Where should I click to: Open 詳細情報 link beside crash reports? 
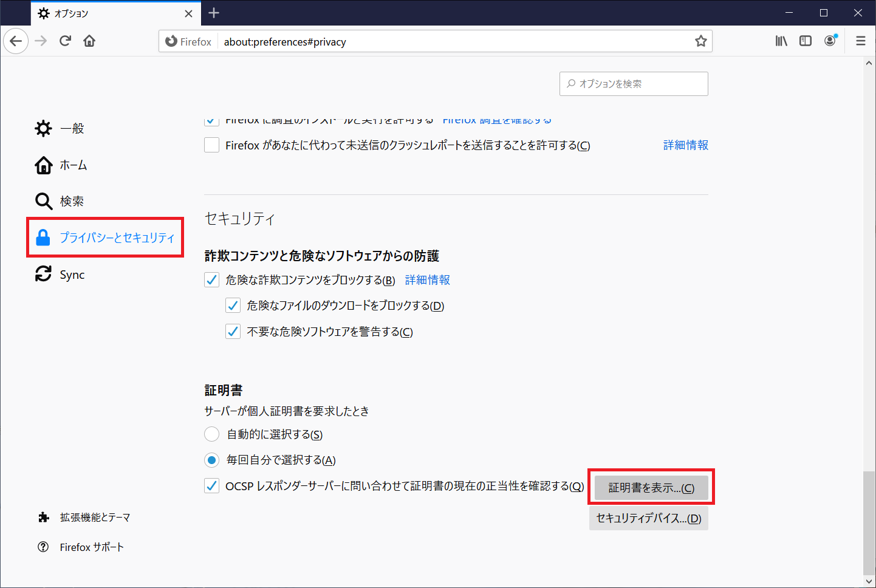point(685,145)
